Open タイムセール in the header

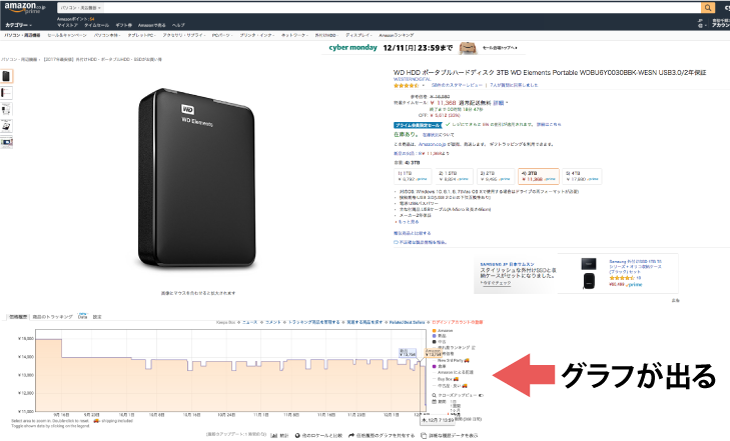point(96,25)
